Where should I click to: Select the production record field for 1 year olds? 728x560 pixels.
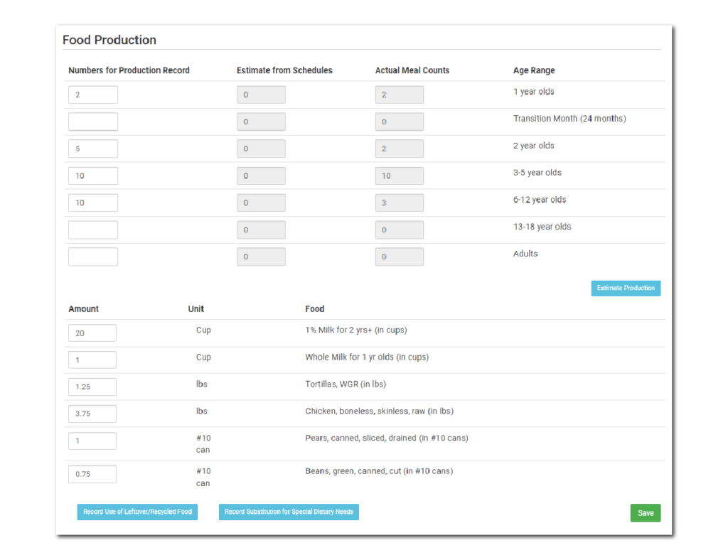pos(92,94)
